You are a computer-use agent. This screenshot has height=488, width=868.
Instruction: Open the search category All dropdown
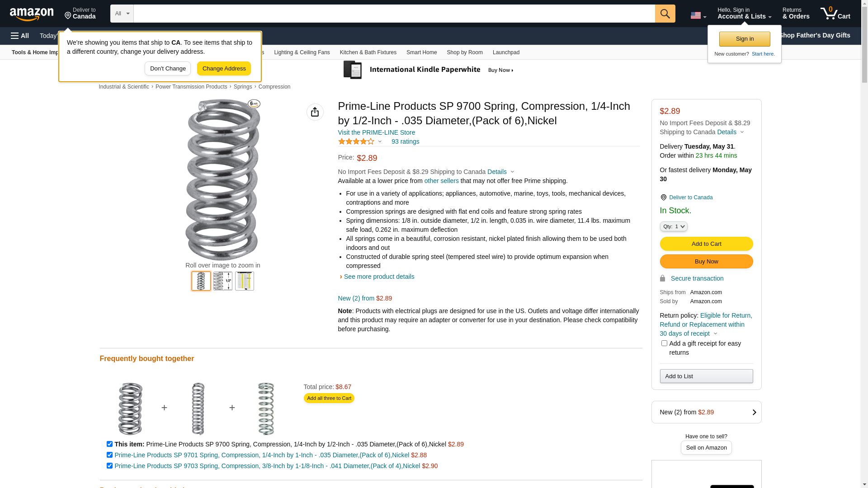122,14
